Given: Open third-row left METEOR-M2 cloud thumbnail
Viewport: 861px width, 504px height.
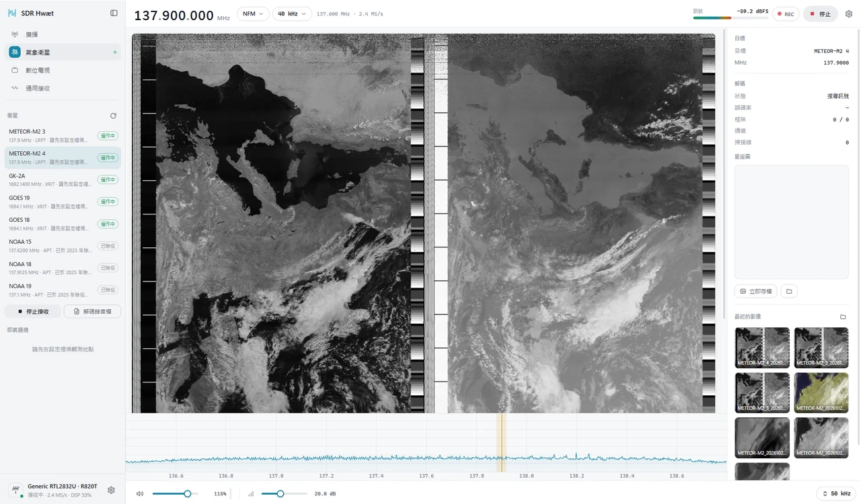Looking at the screenshot, I should (762, 437).
